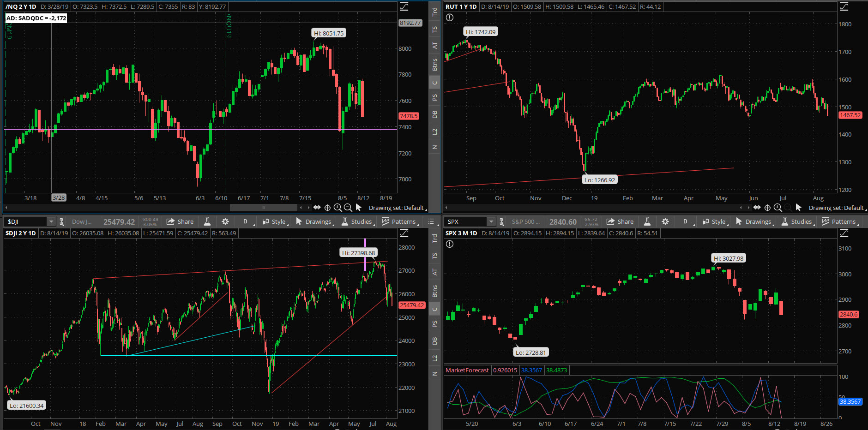Click the Share button in the SPX toolbar
This screenshot has width=868, height=430.
tap(620, 221)
